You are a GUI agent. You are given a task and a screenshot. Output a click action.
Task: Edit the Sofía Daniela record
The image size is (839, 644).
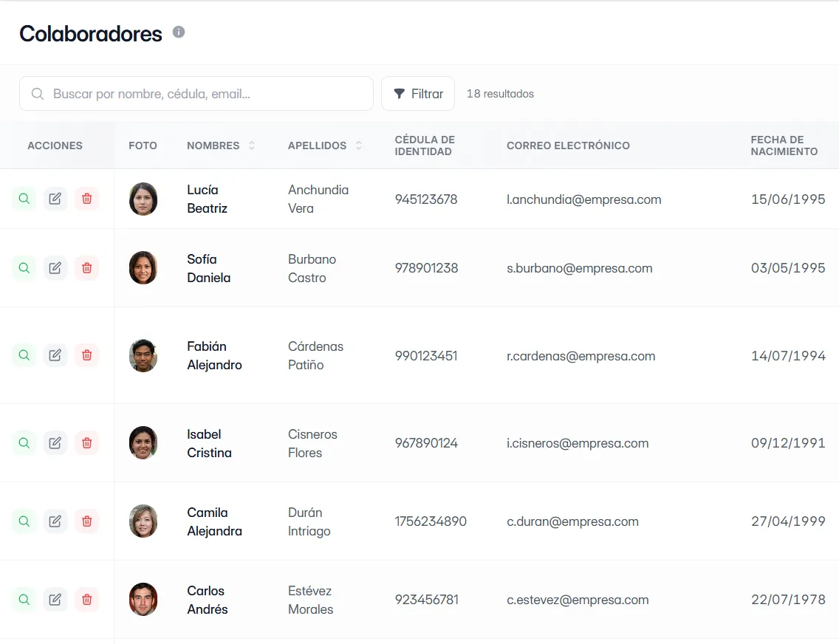[55, 268]
